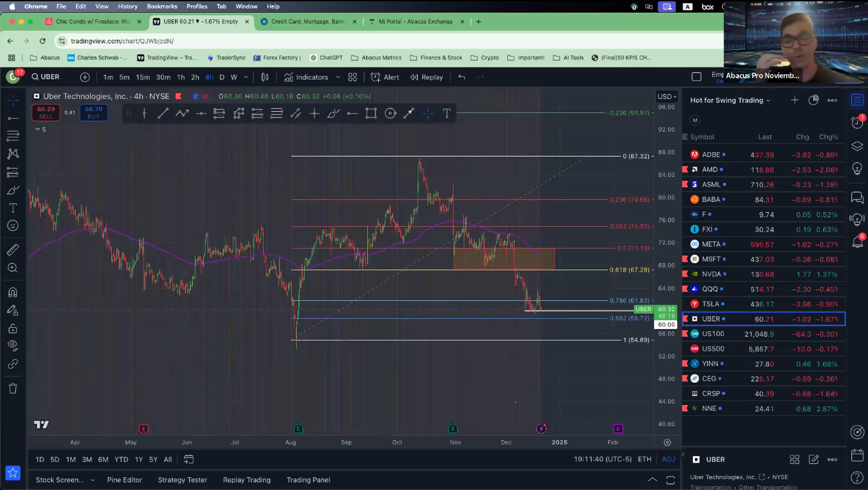Open the Fibonacci retracement tools in left sidebar

[x=13, y=136]
